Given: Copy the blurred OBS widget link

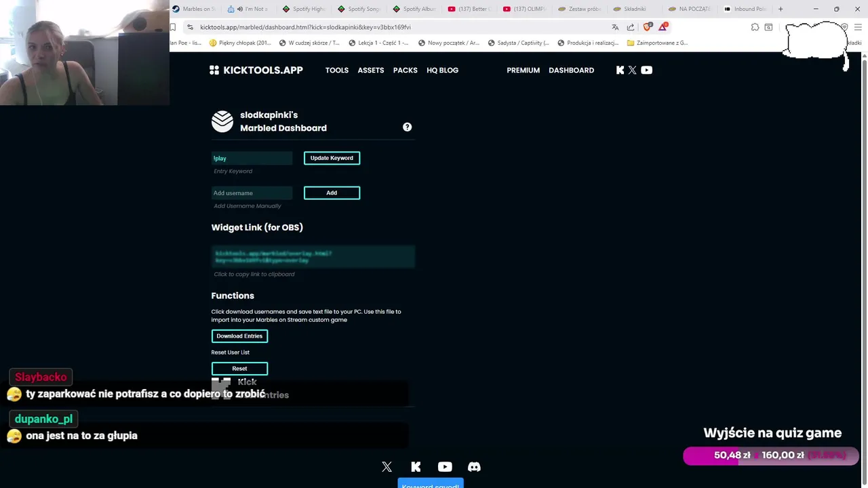Looking at the screenshot, I should tap(313, 257).
